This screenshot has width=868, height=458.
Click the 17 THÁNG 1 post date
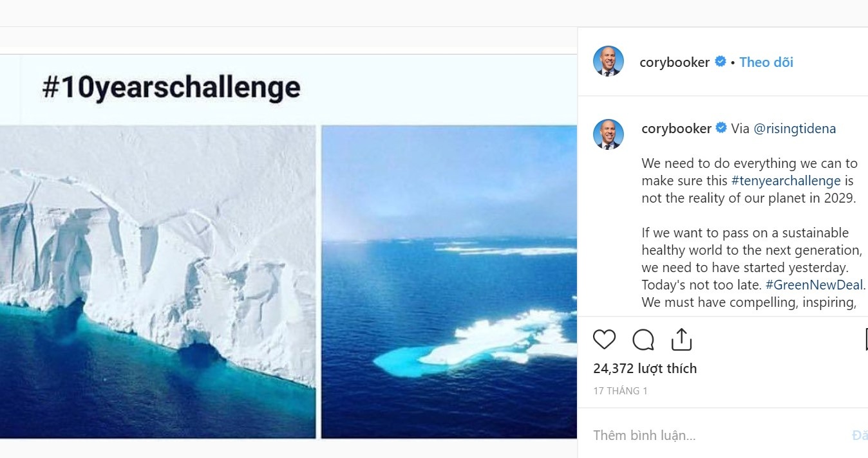coord(620,390)
